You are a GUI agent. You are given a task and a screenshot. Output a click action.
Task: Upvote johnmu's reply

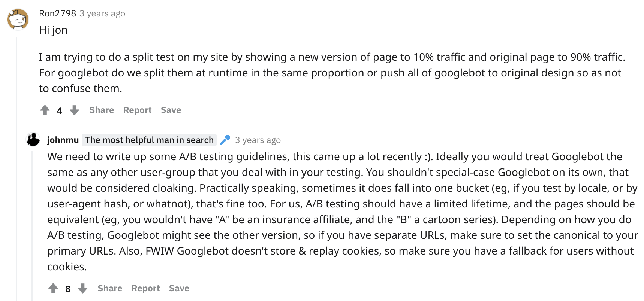(x=53, y=288)
